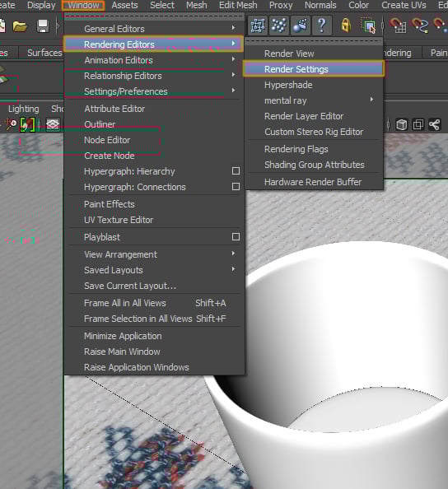Image resolution: width=448 pixels, height=489 pixels.
Task: Click the cube icon in panel toolbar
Action: [x=402, y=125]
